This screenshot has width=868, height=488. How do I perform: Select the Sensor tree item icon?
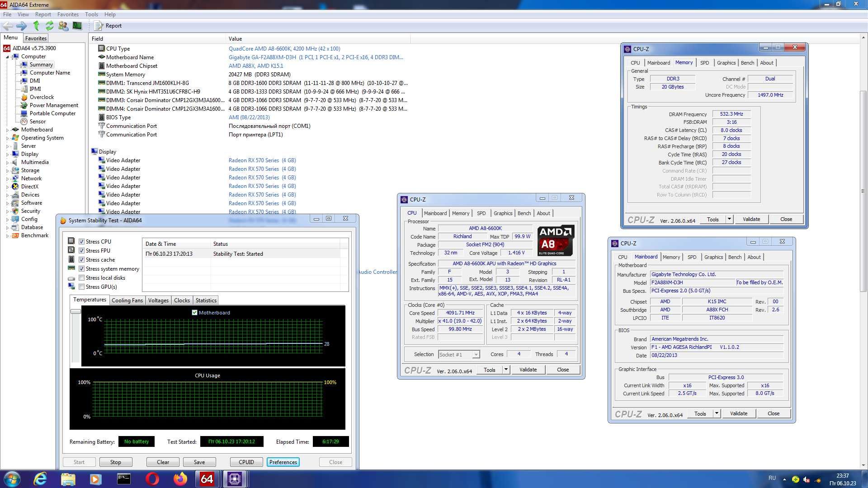(x=24, y=122)
